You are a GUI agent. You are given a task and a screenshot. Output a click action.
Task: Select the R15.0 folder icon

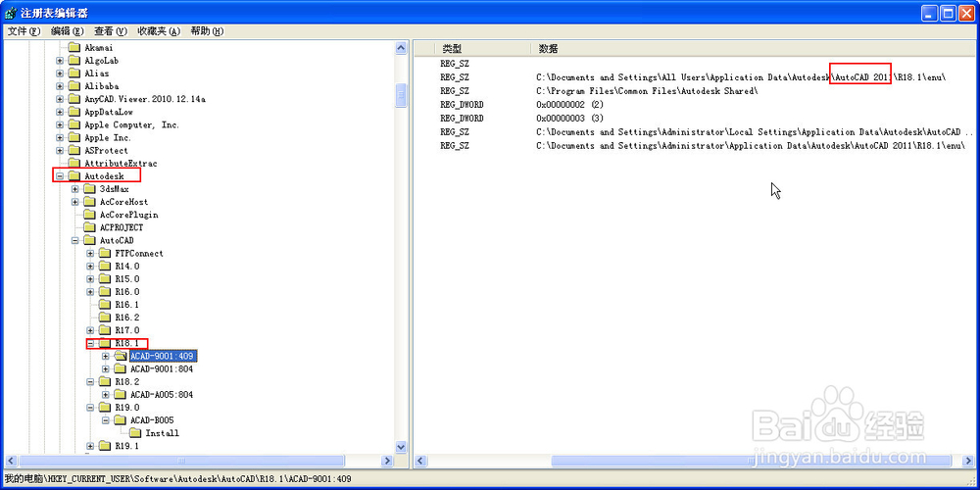105,278
